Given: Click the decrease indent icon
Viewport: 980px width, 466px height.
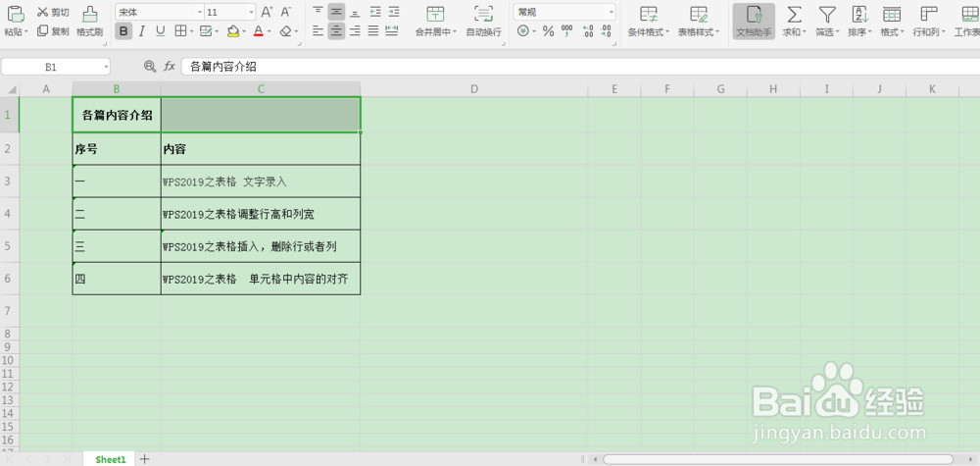Looking at the screenshot, I should point(374,12).
